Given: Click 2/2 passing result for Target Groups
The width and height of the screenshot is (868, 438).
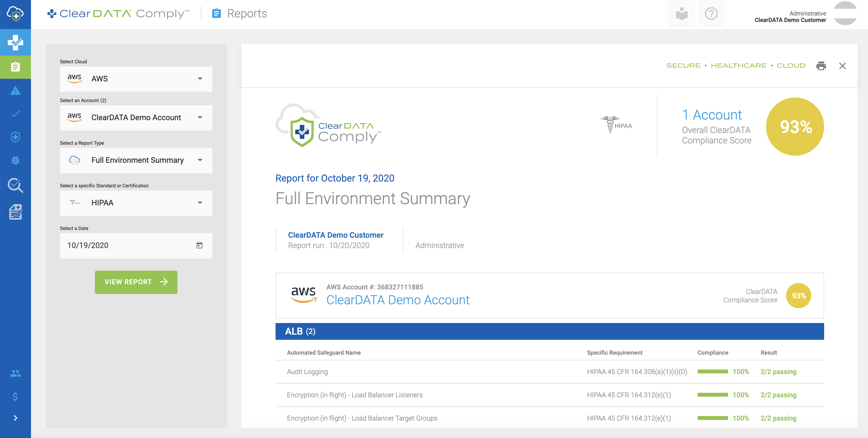Looking at the screenshot, I should tap(778, 418).
